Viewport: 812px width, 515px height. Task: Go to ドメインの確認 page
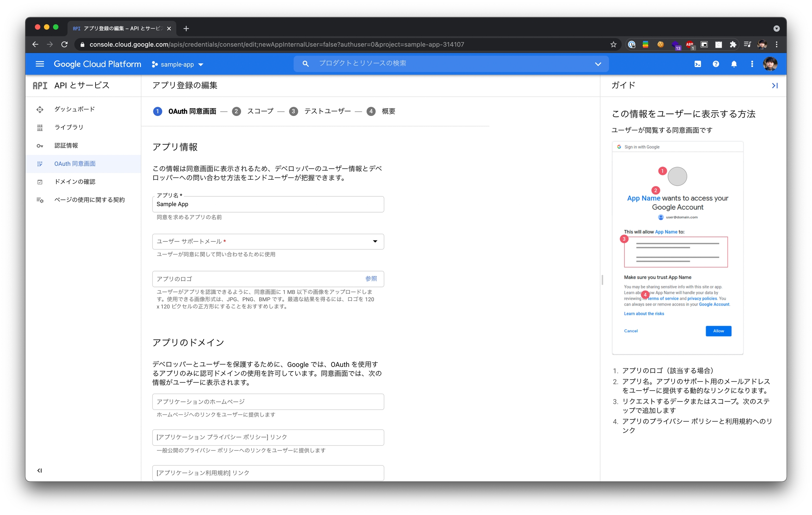(75, 182)
